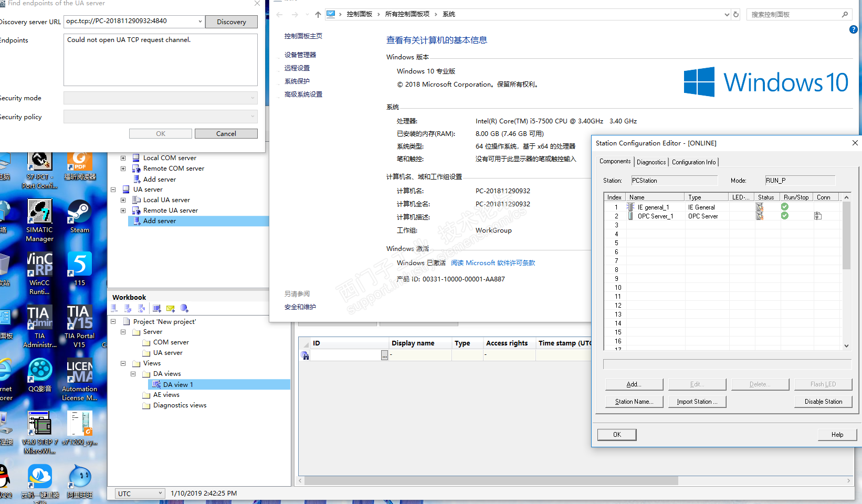Open the QQ影音 player icon
Screen dimensions: 862x504
click(x=39, y=375)
